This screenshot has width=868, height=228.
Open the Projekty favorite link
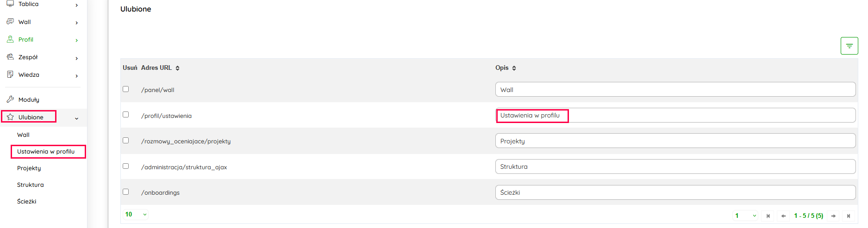click(x=29, y=168)
